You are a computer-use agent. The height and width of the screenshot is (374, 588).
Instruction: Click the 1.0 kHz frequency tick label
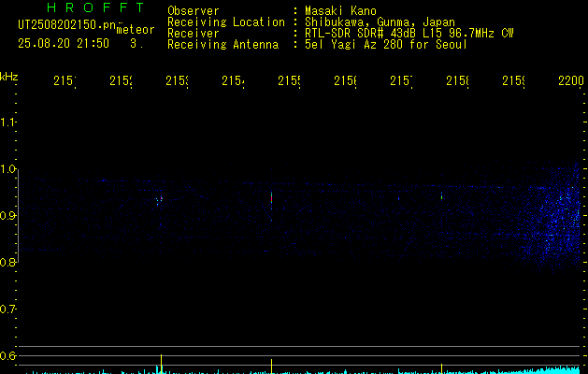point(7,169)
